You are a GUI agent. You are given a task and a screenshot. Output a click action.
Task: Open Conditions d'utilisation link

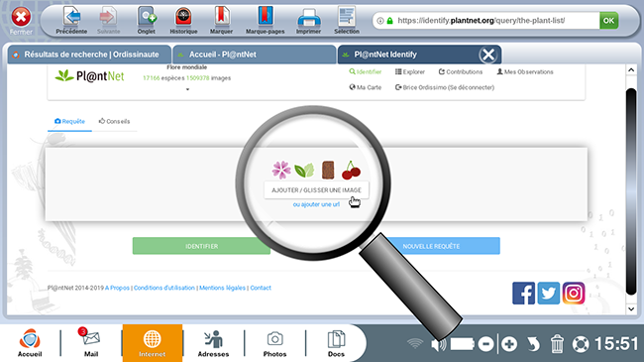coord(164,288)
